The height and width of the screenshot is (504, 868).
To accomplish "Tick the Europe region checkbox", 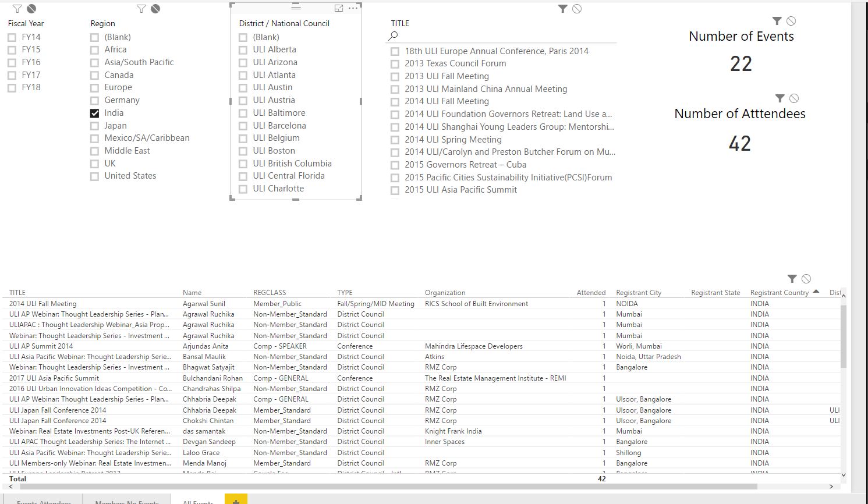I will pos(94,88).
